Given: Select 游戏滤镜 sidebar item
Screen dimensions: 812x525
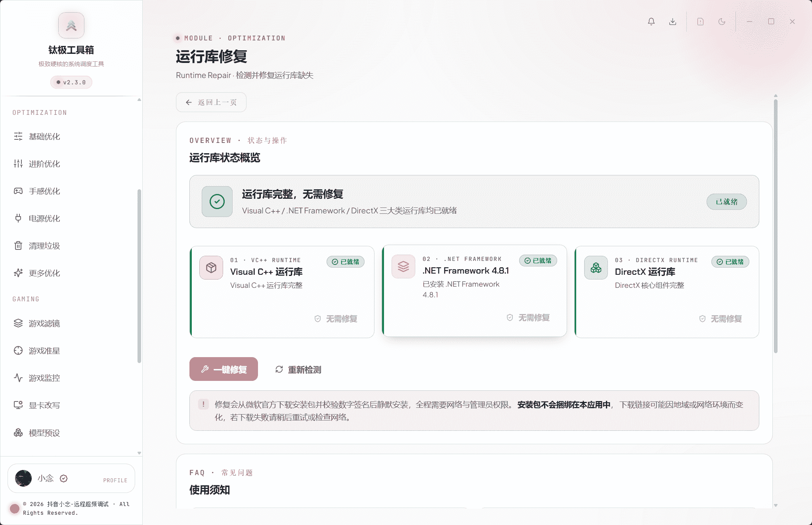Looking at the screenshot, I should tap(71, 323).
